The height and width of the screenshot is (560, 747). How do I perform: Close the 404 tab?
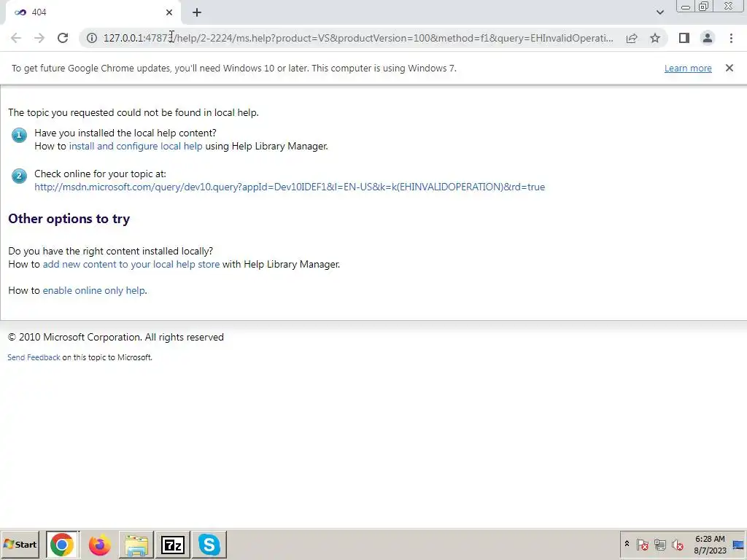click(x=169, y=12)
